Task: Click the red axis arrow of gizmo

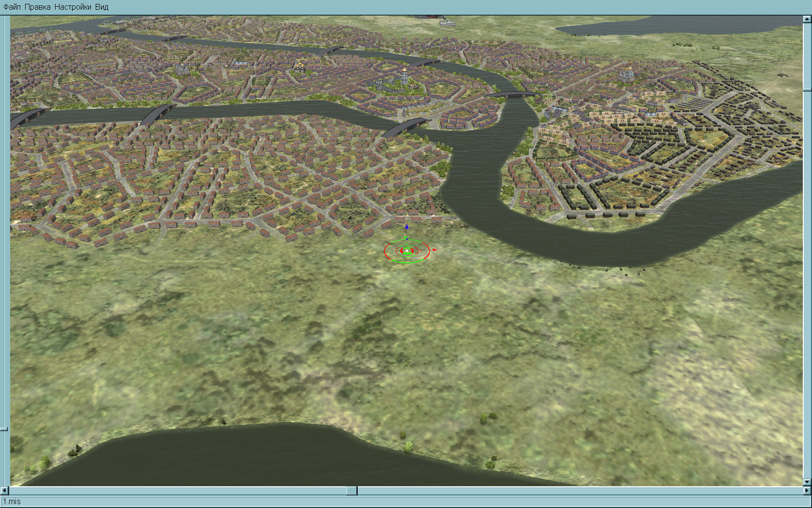Action: [435, 250]
